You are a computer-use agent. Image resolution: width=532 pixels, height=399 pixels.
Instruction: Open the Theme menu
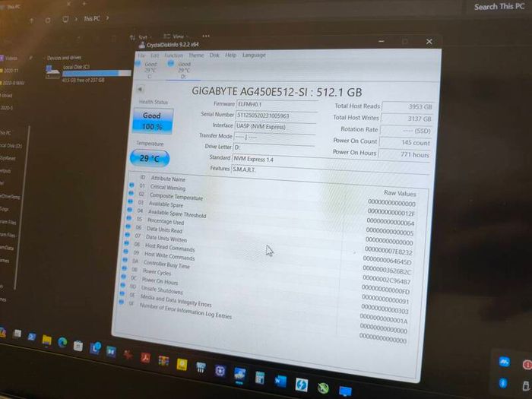(x=196, y=55)
